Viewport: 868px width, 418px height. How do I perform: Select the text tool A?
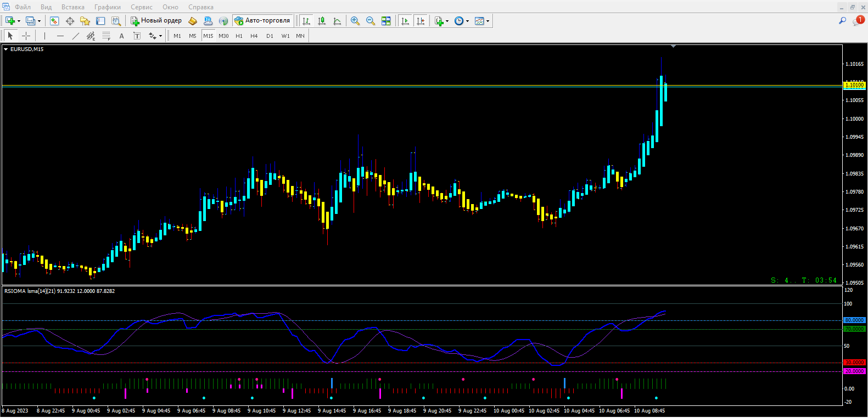point(121,36)
